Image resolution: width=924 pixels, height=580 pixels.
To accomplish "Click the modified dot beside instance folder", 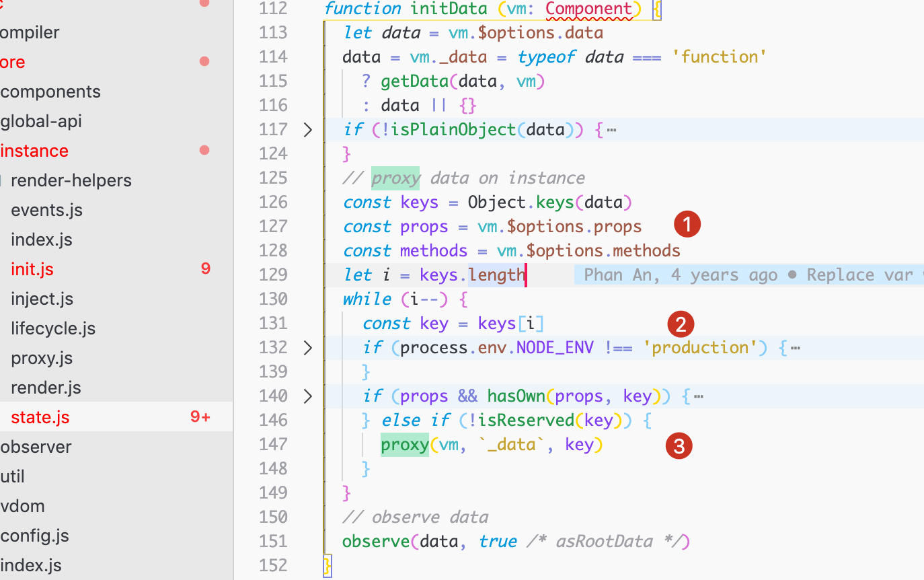I will [204, 150].
